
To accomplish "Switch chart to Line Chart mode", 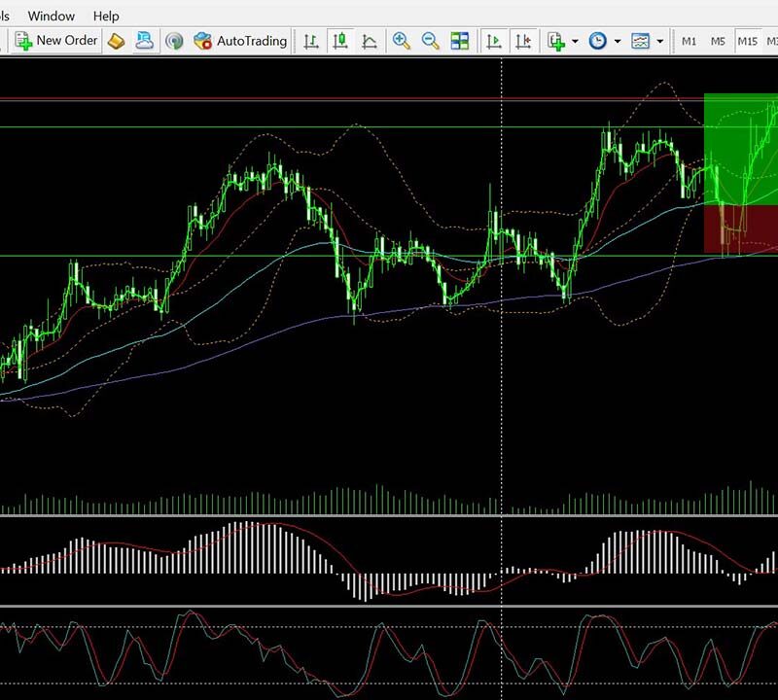I will tap(370, 41).
